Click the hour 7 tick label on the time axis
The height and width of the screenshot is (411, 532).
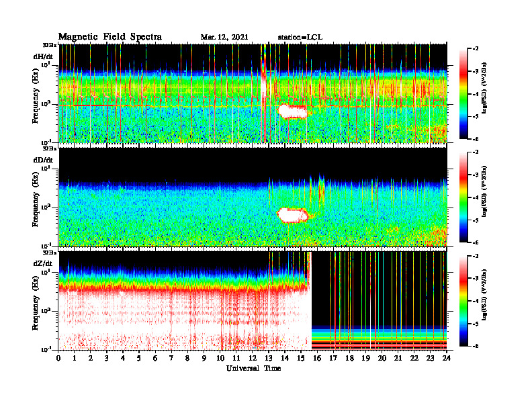[171, 358]
